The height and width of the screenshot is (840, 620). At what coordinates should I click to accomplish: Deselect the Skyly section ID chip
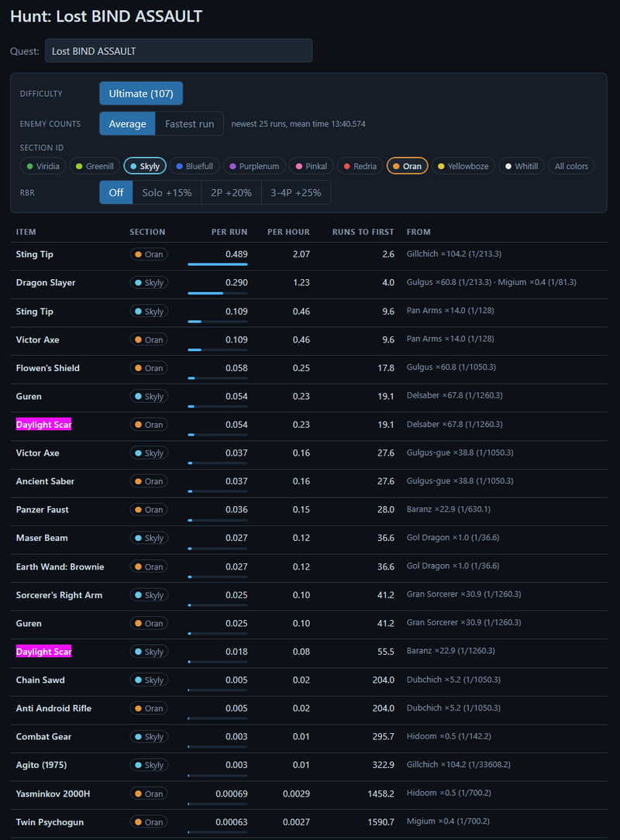(x=145, y=166)
